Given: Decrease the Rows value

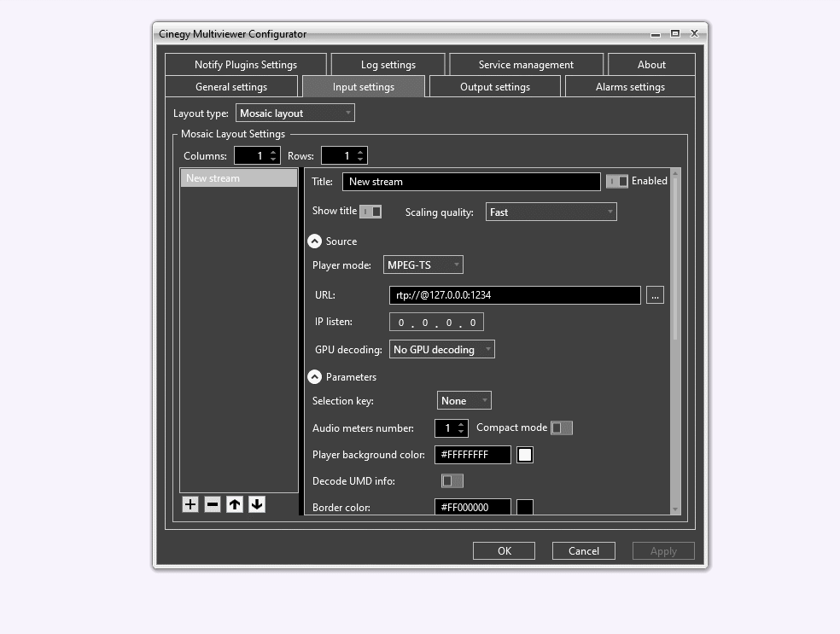Looking at the screenshot, I should click(x=360, y=159).
